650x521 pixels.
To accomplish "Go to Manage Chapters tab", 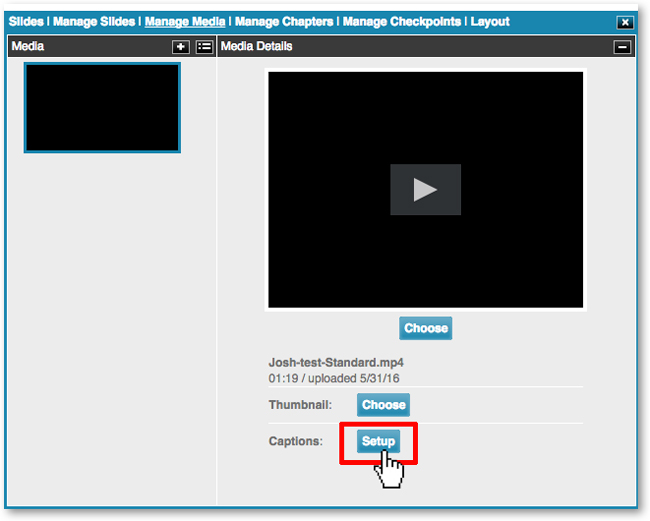I will pos(284,22).
